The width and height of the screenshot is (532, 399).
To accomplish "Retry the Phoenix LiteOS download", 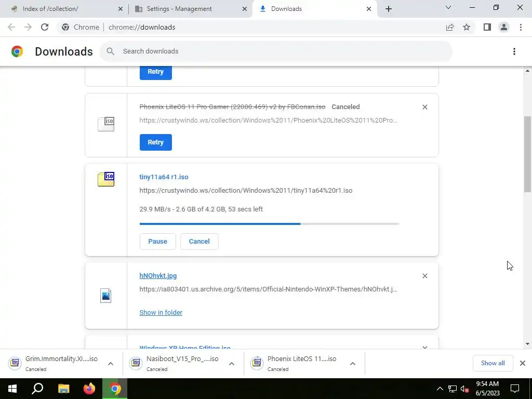I will tap(156, 142).
